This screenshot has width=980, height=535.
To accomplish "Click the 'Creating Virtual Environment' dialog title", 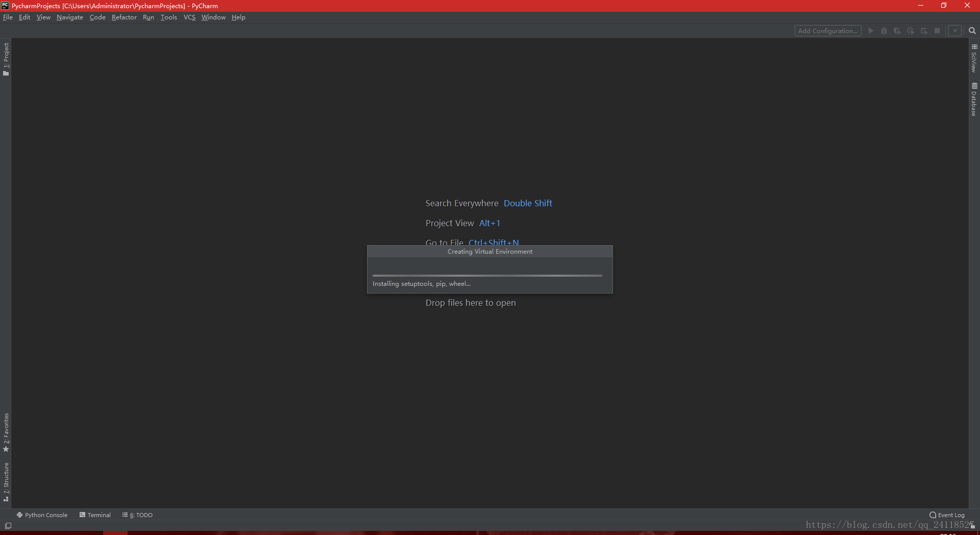I will [x=490, y=252].
